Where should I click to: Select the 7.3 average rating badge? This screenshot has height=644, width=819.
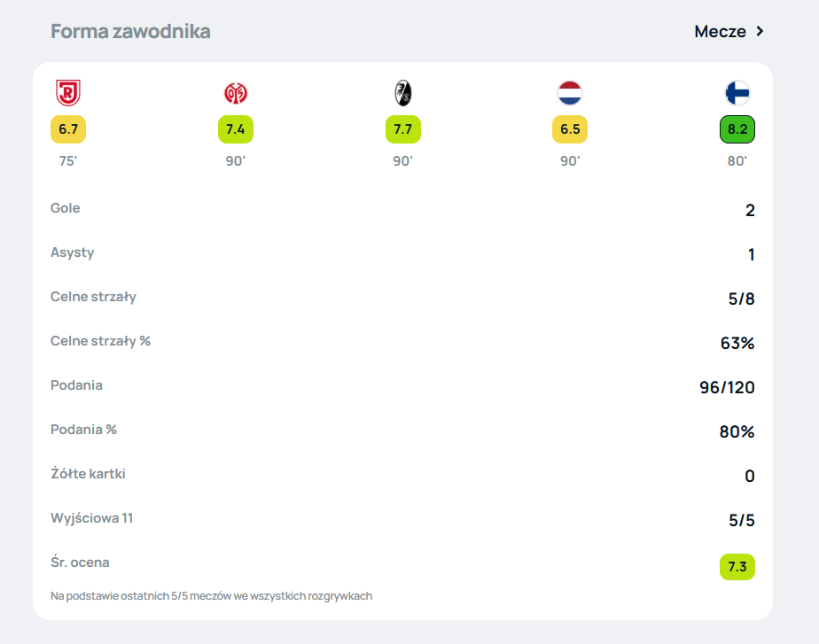(x=737, y=567)
